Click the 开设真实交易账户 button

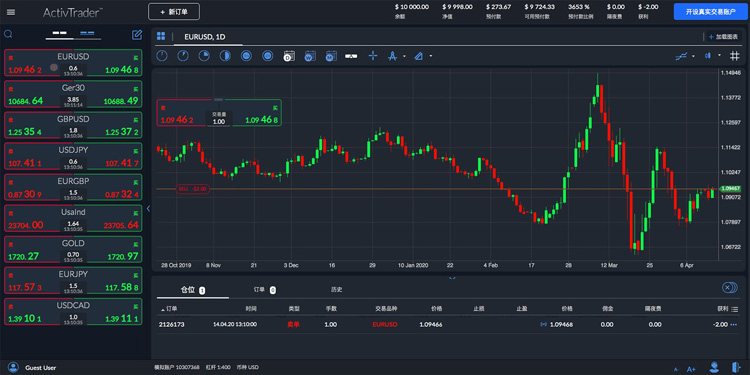pos(710,12)
